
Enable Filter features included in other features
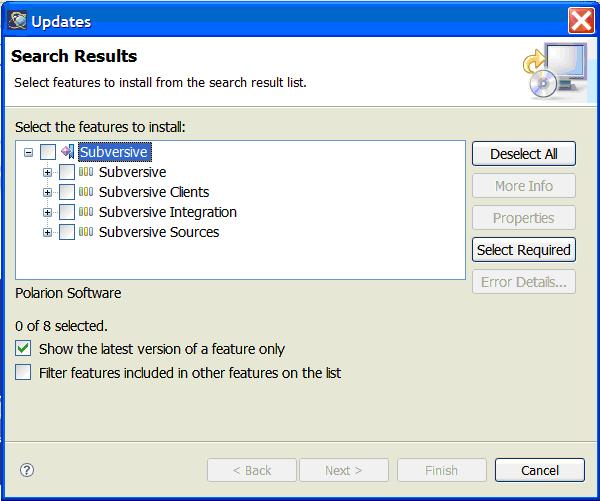coord(23,373)
